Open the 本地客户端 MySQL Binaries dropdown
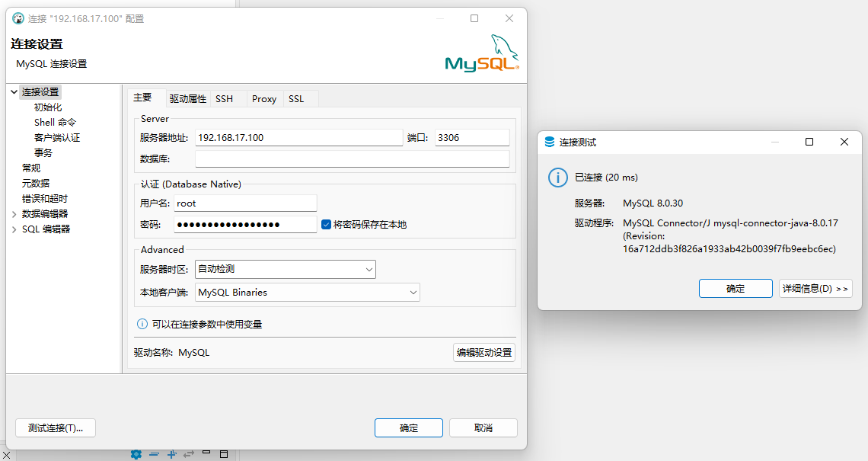Image resolution: width=868 pixels, height=461 pixels. pyautogui.click(x=308, y=292)
